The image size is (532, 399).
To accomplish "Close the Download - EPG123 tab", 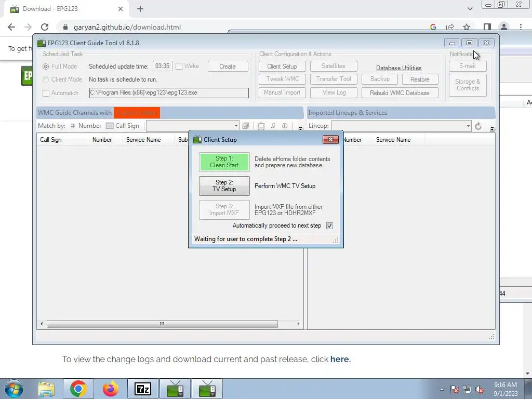I will pyautogui.click(x=121, y=9).
